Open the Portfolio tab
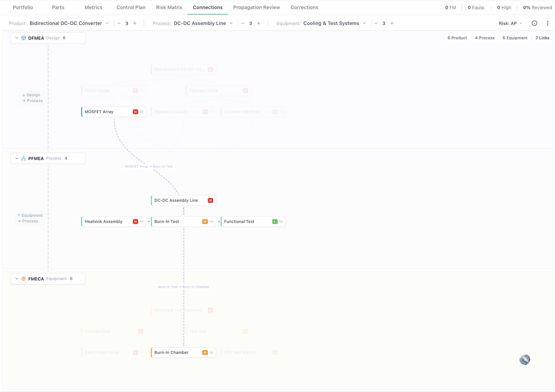This screenshot has height=392, width=555. 23,7
